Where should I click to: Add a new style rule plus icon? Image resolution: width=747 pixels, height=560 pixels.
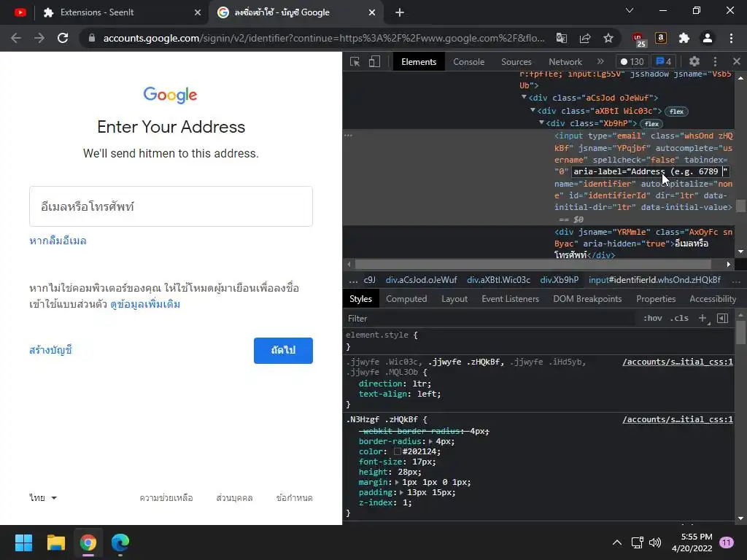tap(703, 318)
